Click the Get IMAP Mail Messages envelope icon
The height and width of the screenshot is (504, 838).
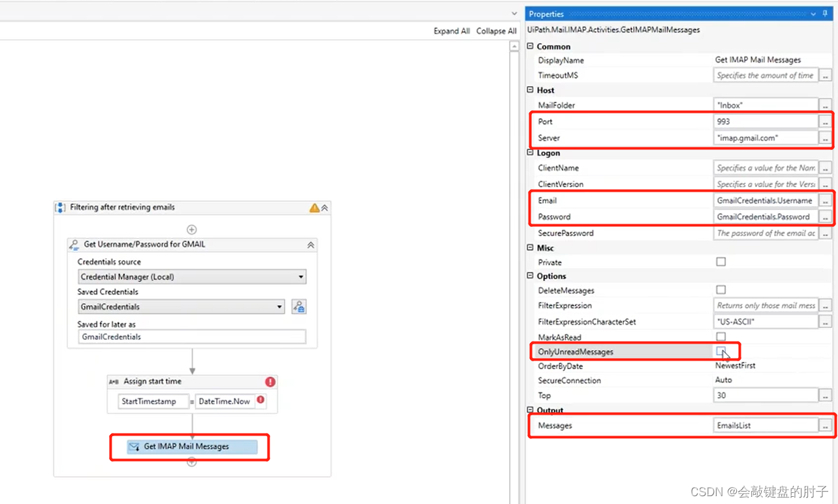134,447
